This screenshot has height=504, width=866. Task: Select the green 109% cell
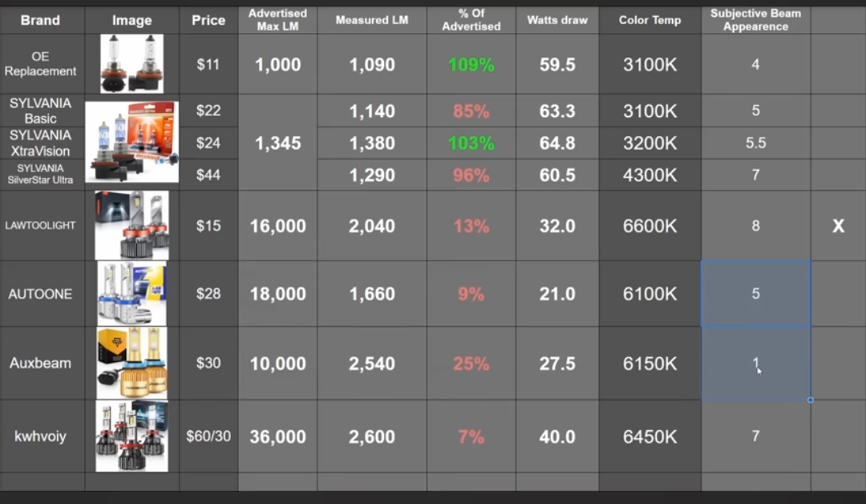point(471,65)
